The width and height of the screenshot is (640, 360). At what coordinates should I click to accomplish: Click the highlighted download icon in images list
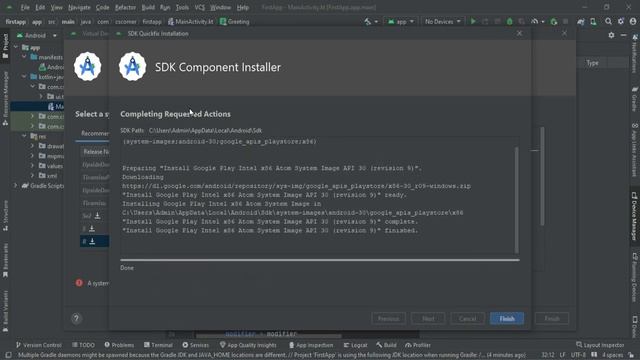92,241
